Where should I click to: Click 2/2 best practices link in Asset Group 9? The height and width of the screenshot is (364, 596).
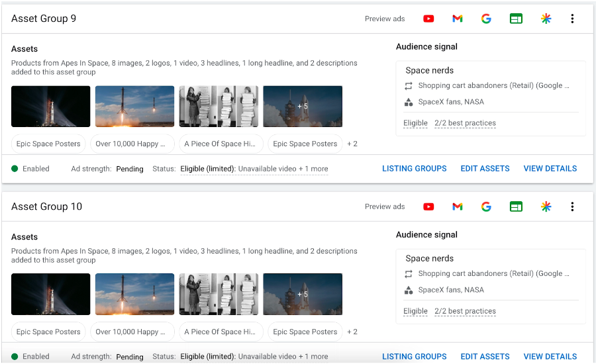[465, 123]
